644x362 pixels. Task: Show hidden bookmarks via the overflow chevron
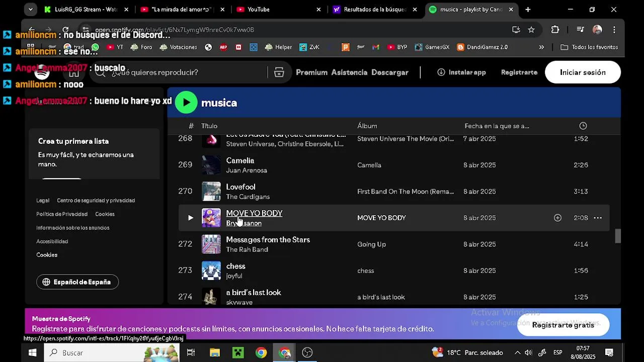pyautogui.click(x=541, y=47)
